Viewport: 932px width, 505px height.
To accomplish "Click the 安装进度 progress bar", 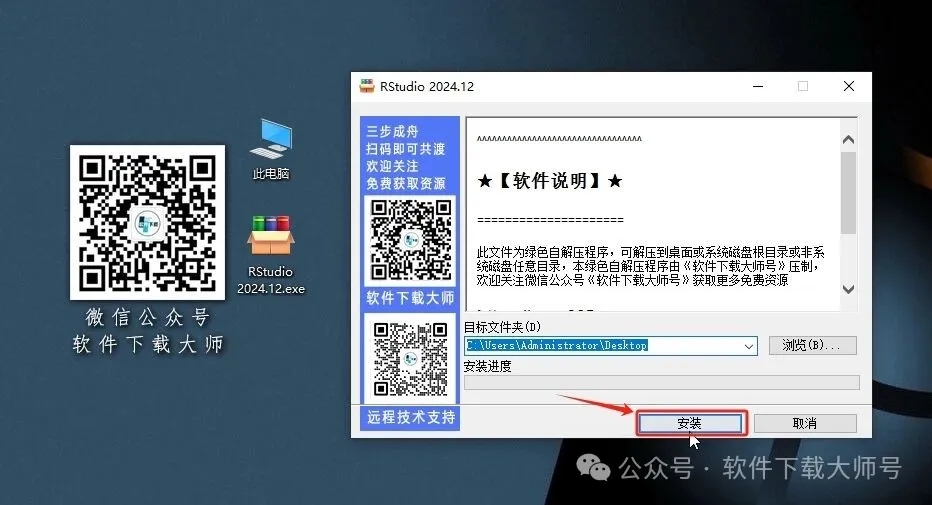I will [x=662, y=383].
